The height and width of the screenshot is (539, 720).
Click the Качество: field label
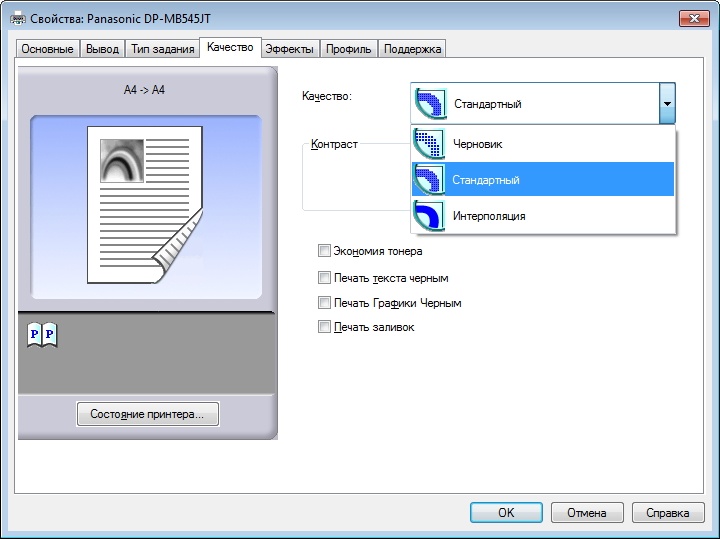tap(326, 96)
